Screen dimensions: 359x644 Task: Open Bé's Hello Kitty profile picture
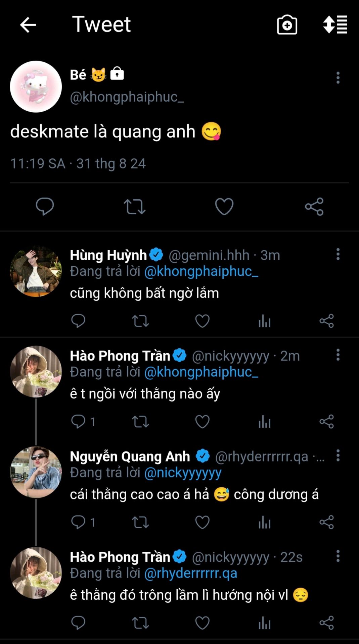coord(36,87)
